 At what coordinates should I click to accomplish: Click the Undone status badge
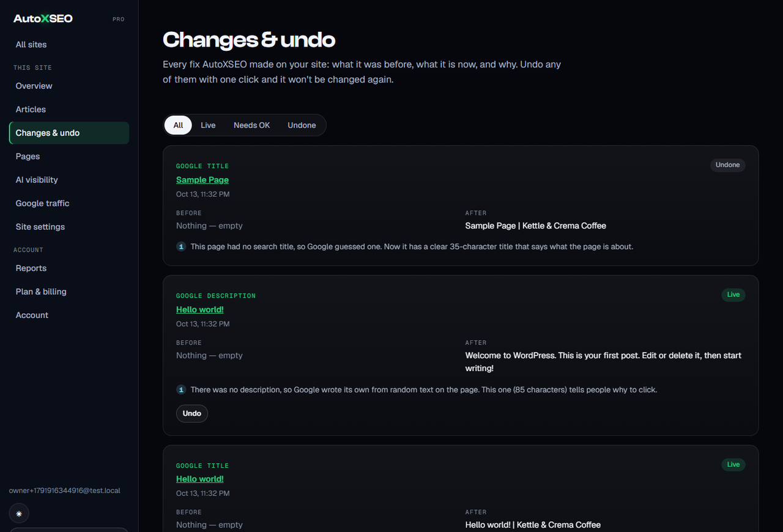tap(727, 165)
